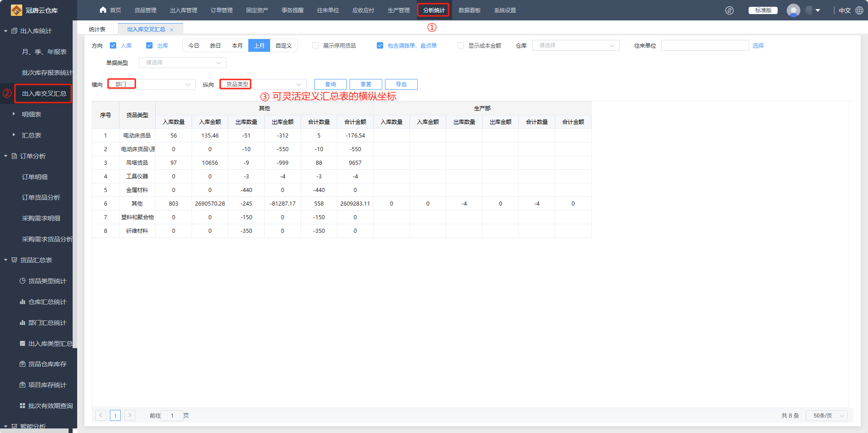868x433 pixels.
Task: Click the 重置 button
Action: 366,84
